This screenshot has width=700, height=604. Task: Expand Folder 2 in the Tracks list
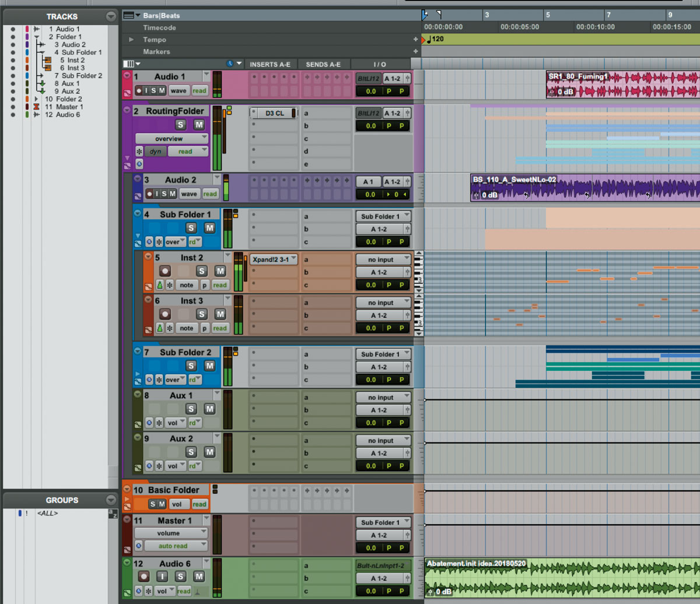coord(36,99)
